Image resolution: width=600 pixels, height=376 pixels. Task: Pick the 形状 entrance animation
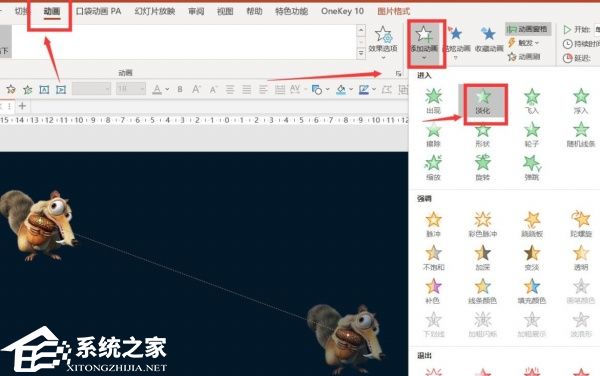pyautogui.click(x=483, y=135)
